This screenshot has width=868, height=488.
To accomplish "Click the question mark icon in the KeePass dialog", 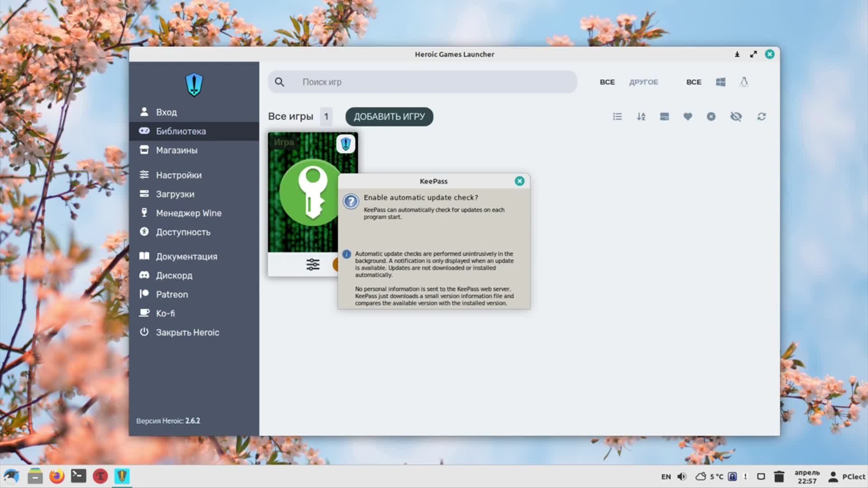I will point(351,202).
